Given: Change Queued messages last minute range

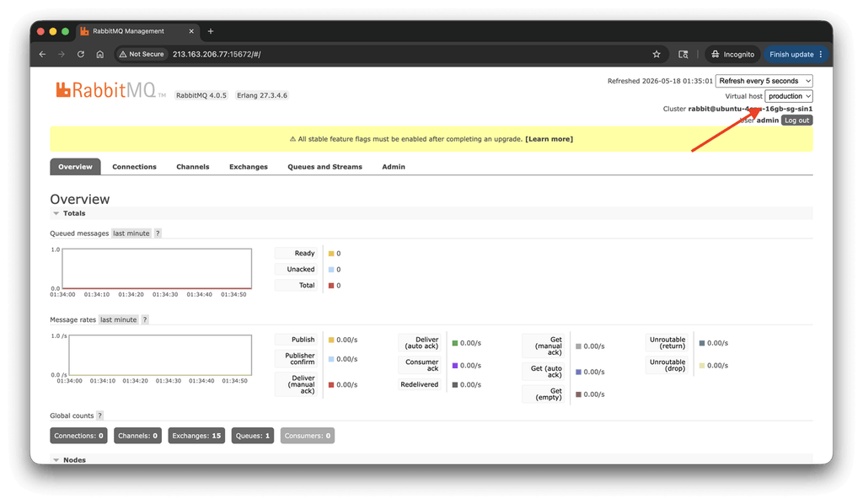Looking at the screenshot, I should tap(131, 233).
